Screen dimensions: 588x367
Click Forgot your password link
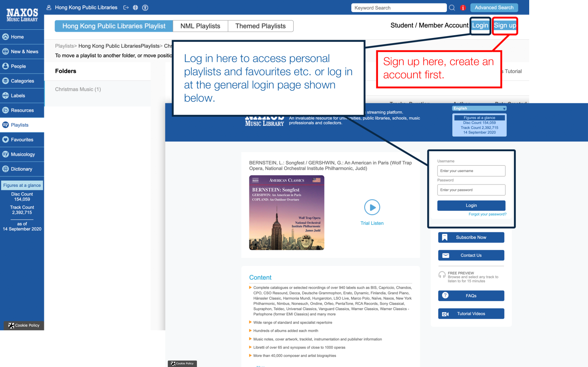[x=487, y=214]
